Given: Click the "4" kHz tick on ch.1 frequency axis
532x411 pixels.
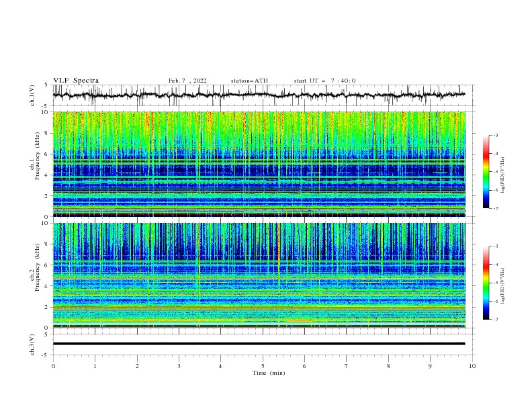Looking at the screenshot, I should pyautogui.click(x=47, y=175).
